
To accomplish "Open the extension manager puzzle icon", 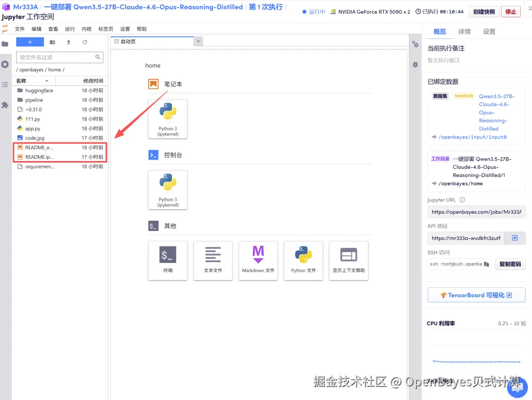I will tap(5, 105).
